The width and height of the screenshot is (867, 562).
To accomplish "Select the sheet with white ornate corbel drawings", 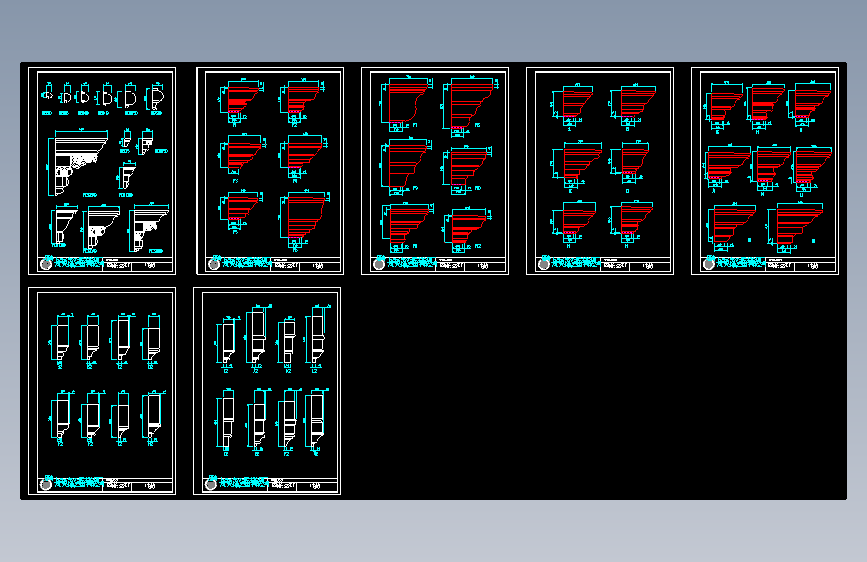I will pyautogui.click(x=102, y=171).
